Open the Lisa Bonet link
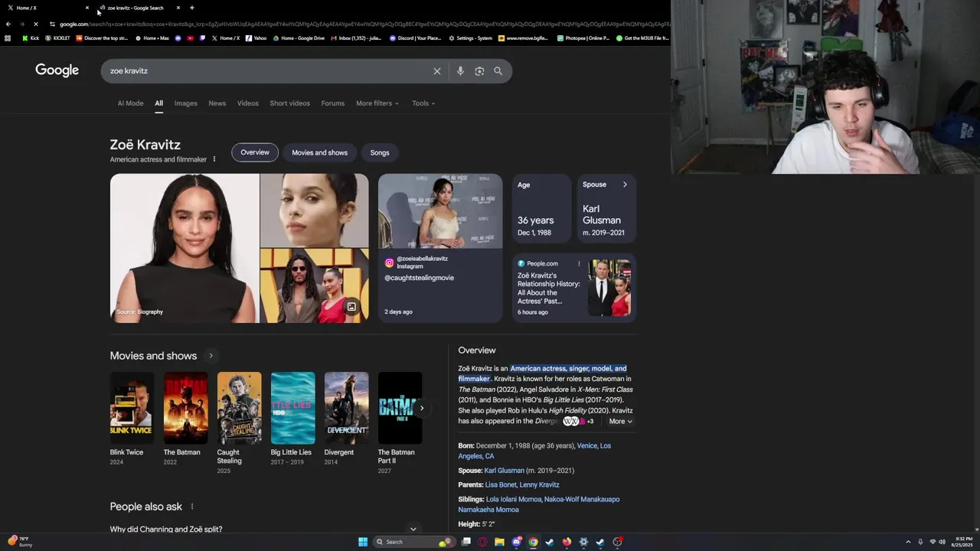This screenshot has height=551, width=980. [501, 485]
